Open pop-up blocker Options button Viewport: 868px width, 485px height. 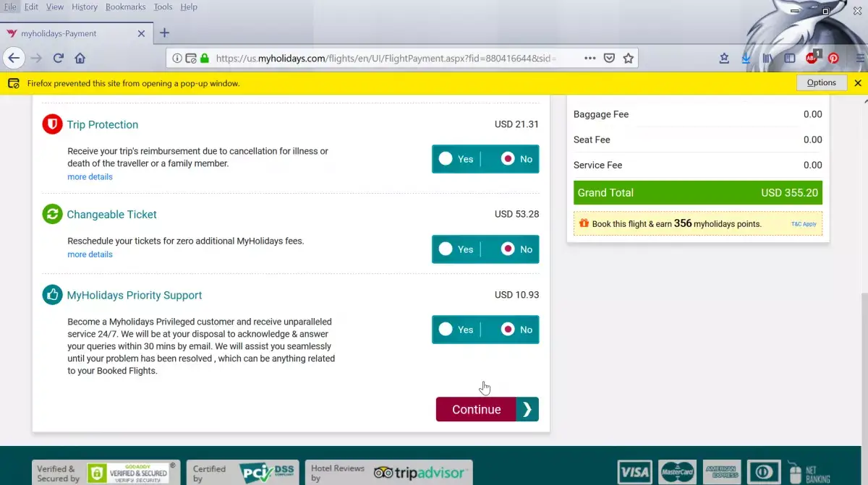click(821, 82)
